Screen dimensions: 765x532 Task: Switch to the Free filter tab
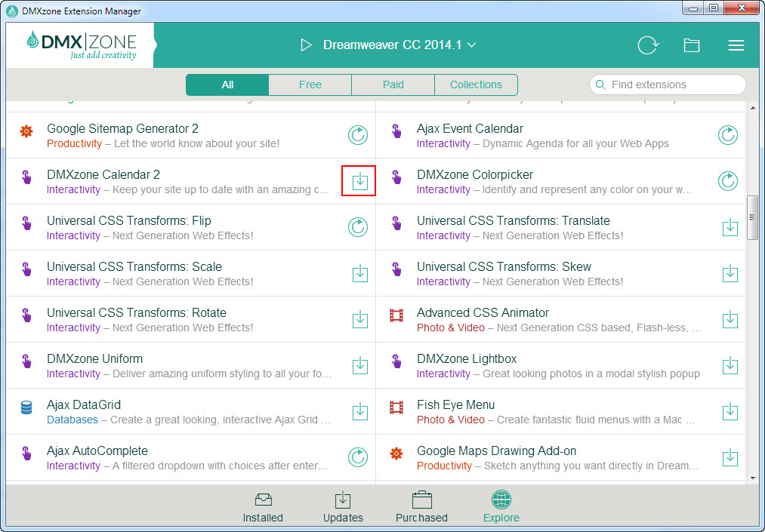point(310,85)
